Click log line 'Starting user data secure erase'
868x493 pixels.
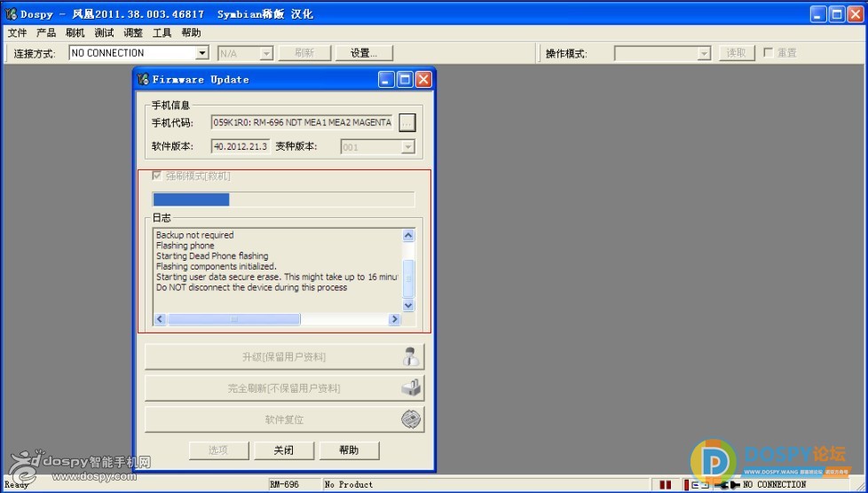(277, 278)
